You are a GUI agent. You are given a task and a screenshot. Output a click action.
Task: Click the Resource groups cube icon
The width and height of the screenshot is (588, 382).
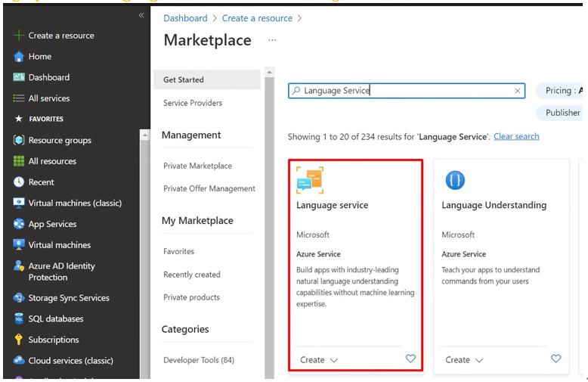pyautogui.click(x=18, y=140)
